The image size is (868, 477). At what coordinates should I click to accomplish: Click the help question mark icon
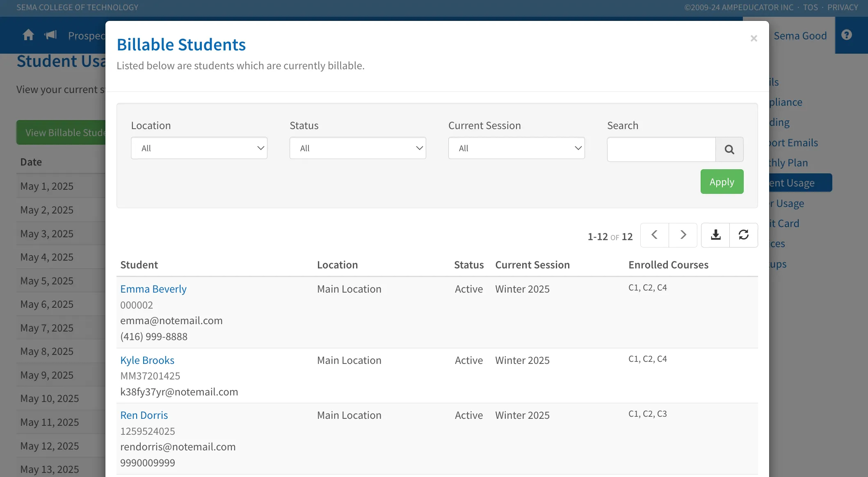[847, 35]
